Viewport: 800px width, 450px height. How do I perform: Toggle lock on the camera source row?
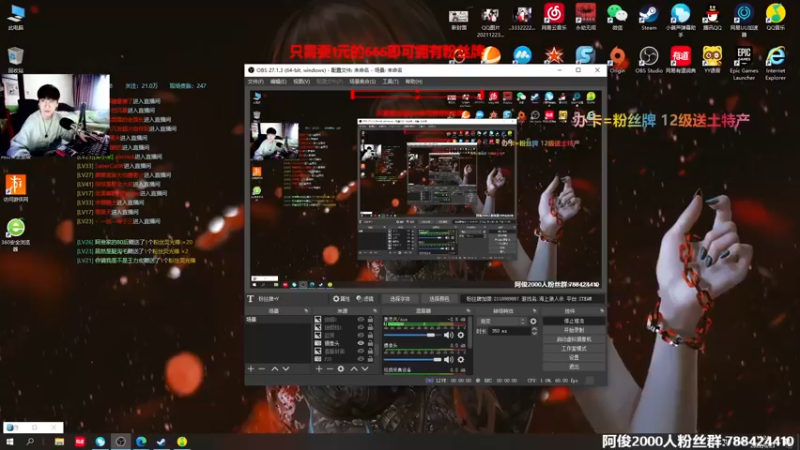(x=370, y=343)
